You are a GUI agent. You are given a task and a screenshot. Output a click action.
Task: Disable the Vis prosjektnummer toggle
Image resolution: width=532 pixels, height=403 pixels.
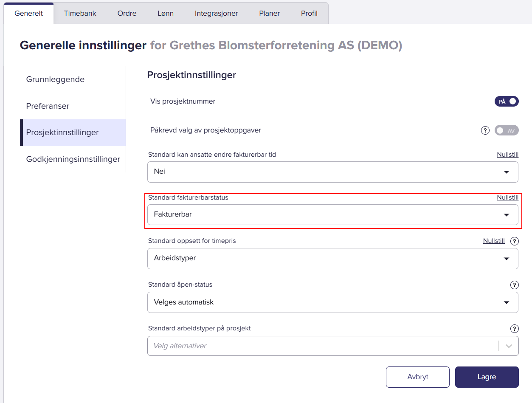coord(507,101)
